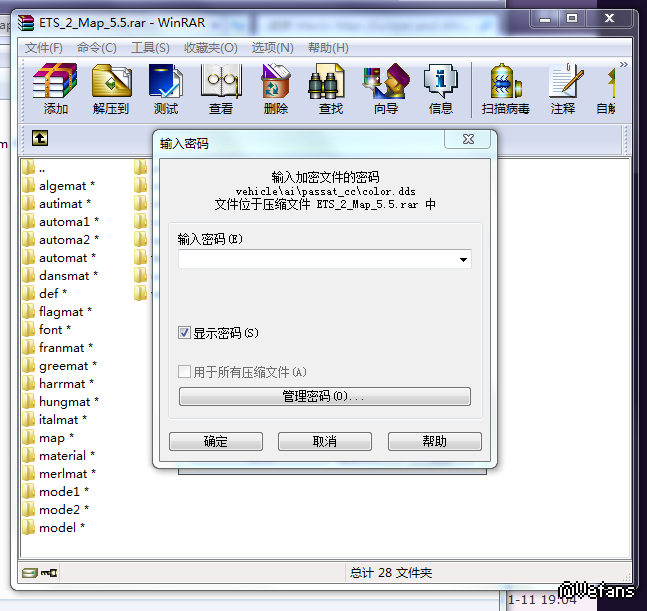Click the 取消 (Cancel) button
The height and width of the screenshot is (611, 647).
click(x=325, y=441)
